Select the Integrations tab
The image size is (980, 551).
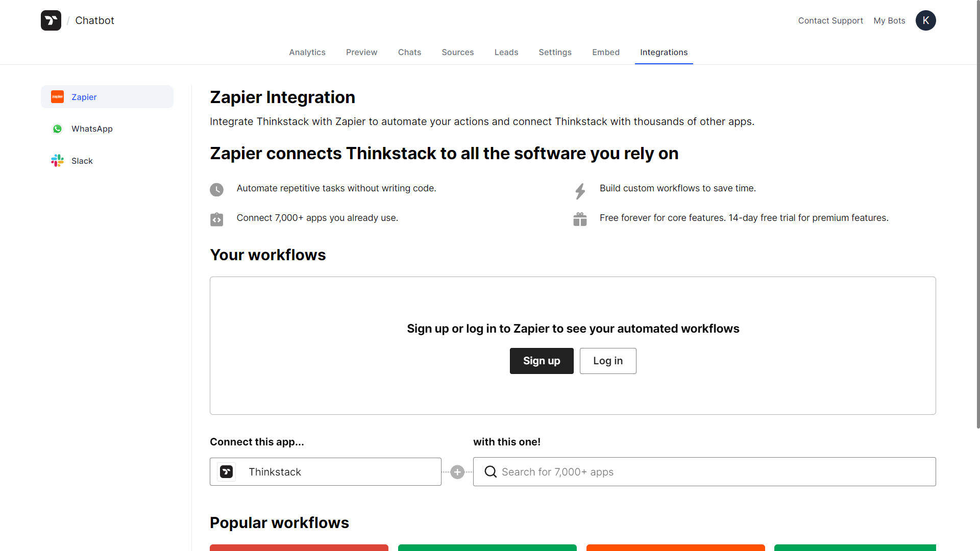[x=664, y=52]
